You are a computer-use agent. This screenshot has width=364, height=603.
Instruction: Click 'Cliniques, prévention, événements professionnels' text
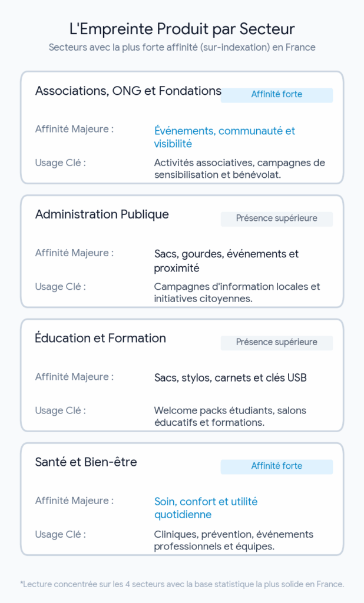(234, 540)
